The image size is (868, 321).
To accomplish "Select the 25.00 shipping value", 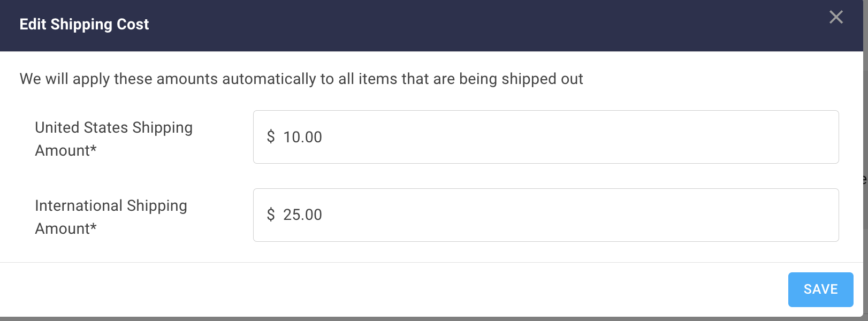I will (302, 215).
